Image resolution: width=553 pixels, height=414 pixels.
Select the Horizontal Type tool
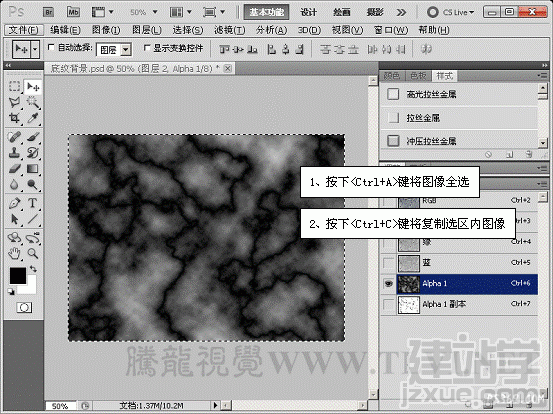[32, 203]
